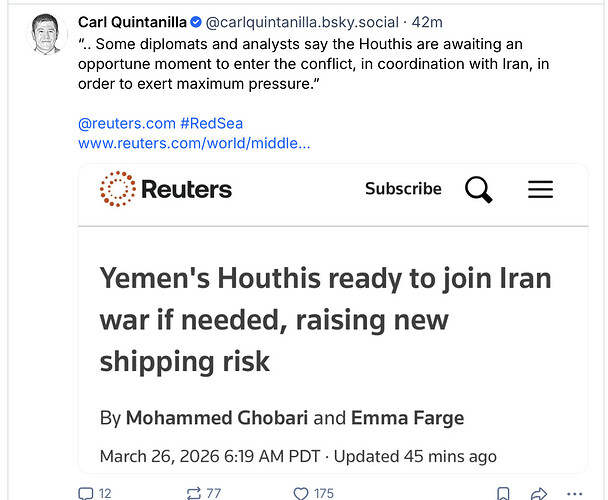Open Carl Quintanilla's display name link
The height and width of the screenshot is (500, 608).
(131, 22)
